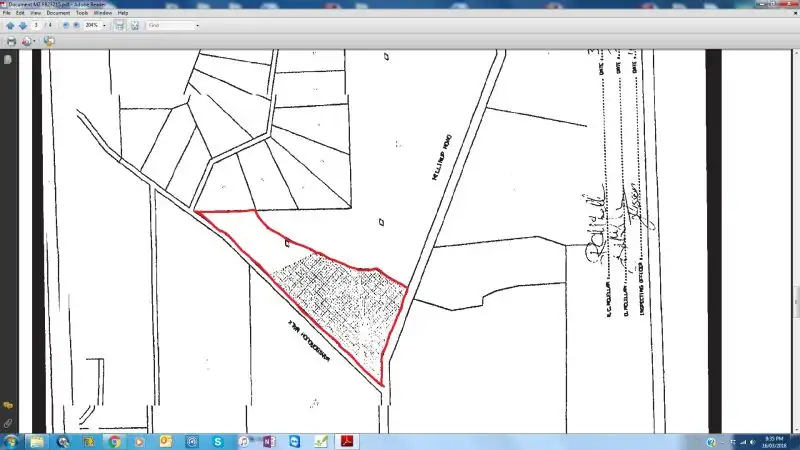Select the fit one full page icon

134,24
